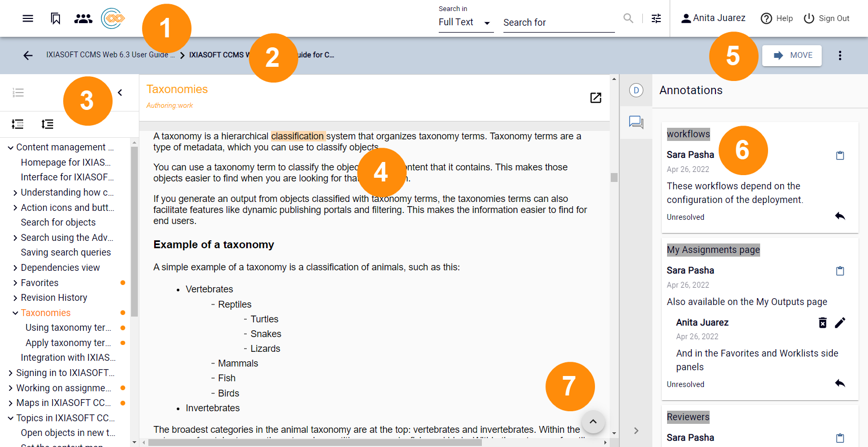
Task: Click highlighted 'classification' annotated word
Action: pos(298,136)
